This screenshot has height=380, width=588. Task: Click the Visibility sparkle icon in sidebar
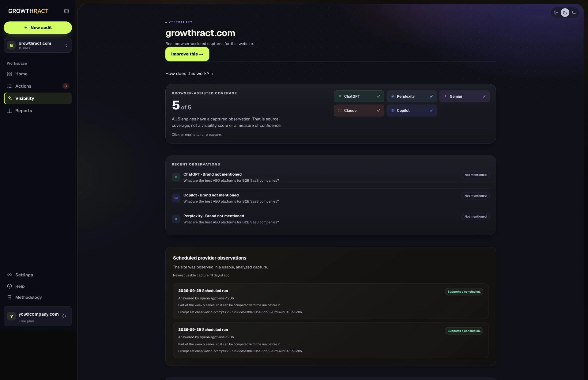point(9,98)
